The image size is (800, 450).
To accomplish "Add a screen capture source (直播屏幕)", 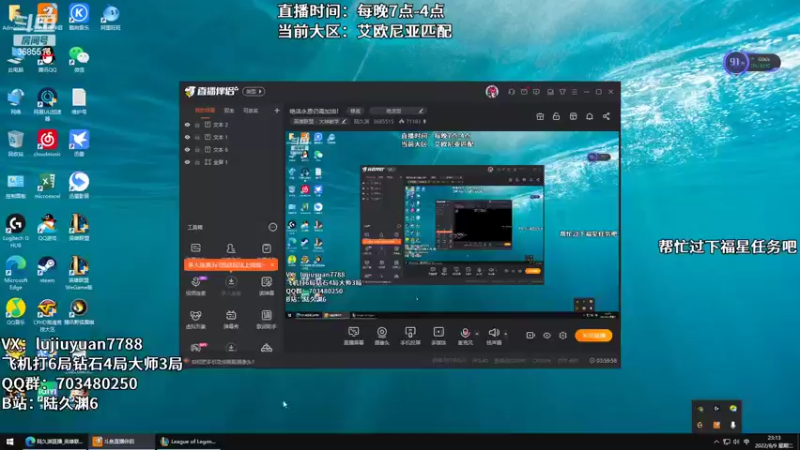I will tap(354, 336).
